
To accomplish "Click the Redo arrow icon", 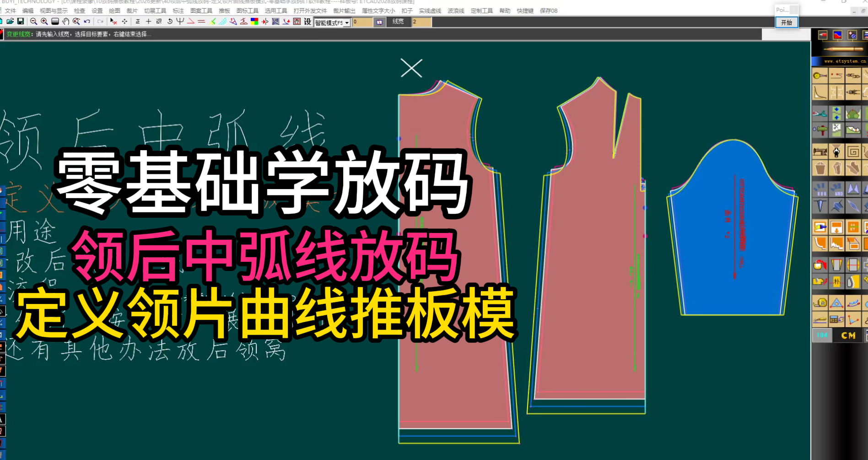I will (100, 21).
